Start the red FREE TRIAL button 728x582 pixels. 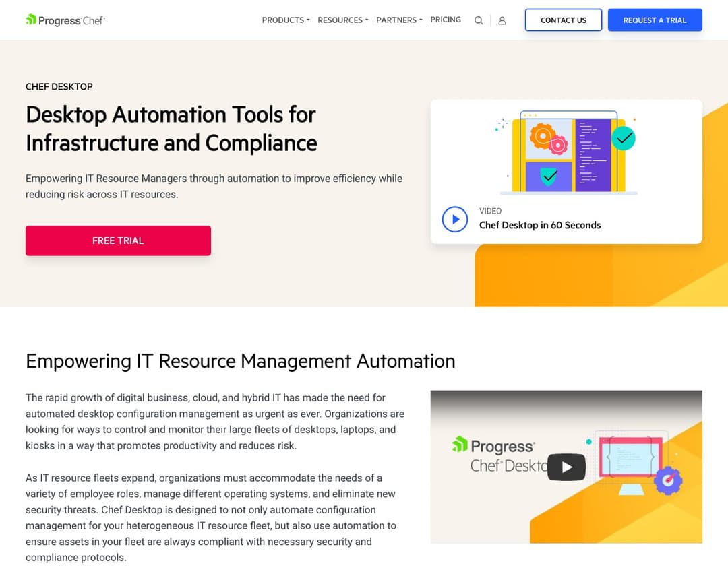118,240
